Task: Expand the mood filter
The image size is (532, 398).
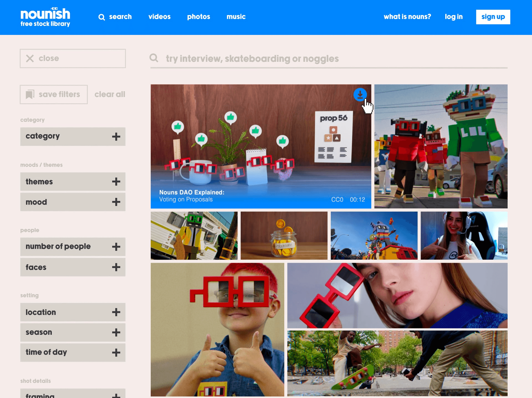Action: pos(116,202)
